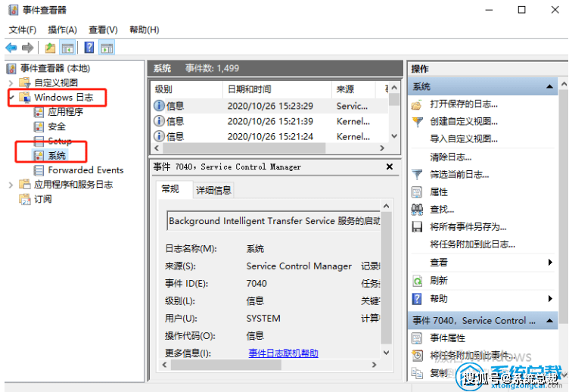Viewport: 569px width, 392px height.
Task: Click the save disk icon in actions
Action: point(417,227)
